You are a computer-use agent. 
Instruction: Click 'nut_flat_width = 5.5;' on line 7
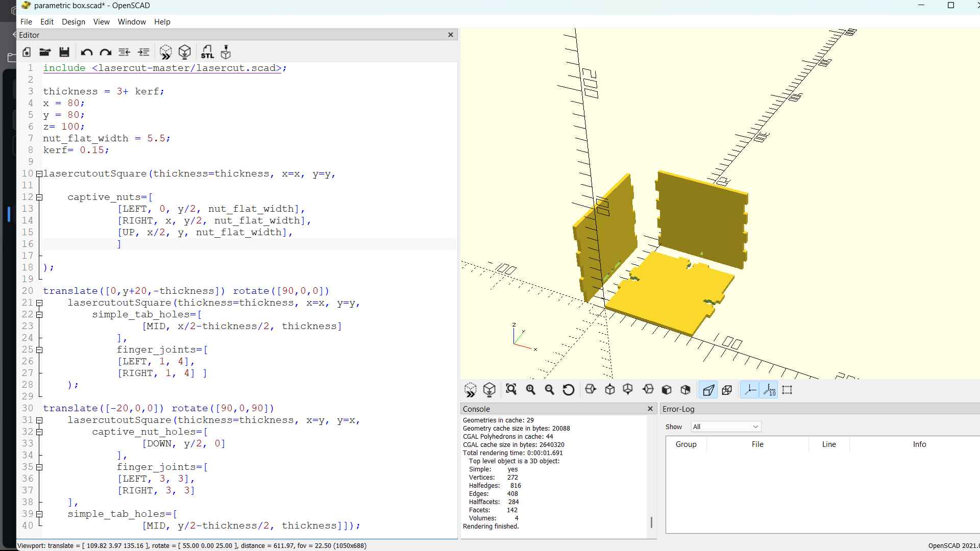tap(107, 139)
